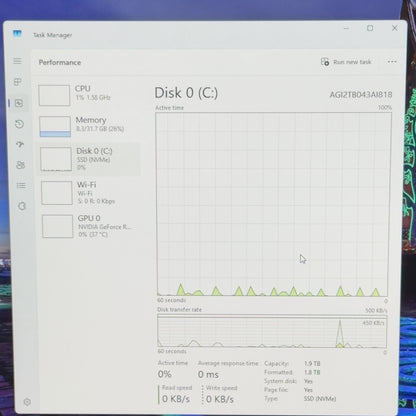Open the Users page icon
The width and height of the screenshot is (416, 416).
[x=21, y=165]
